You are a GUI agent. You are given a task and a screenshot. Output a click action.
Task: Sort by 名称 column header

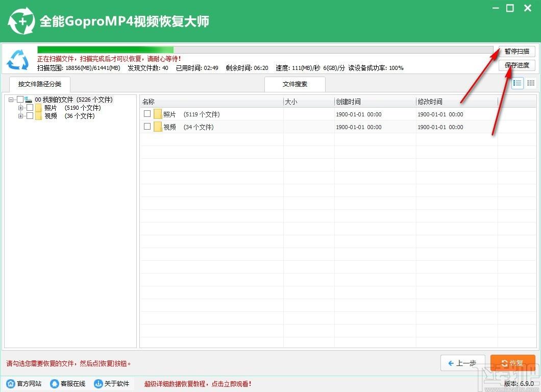click(x=211, y=102)
